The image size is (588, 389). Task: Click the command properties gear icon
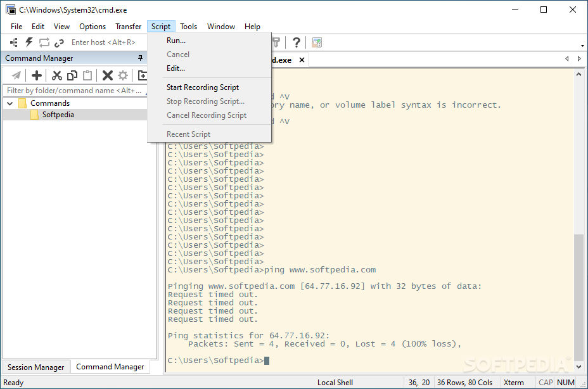pyautogui.click(x=123, y=75)
